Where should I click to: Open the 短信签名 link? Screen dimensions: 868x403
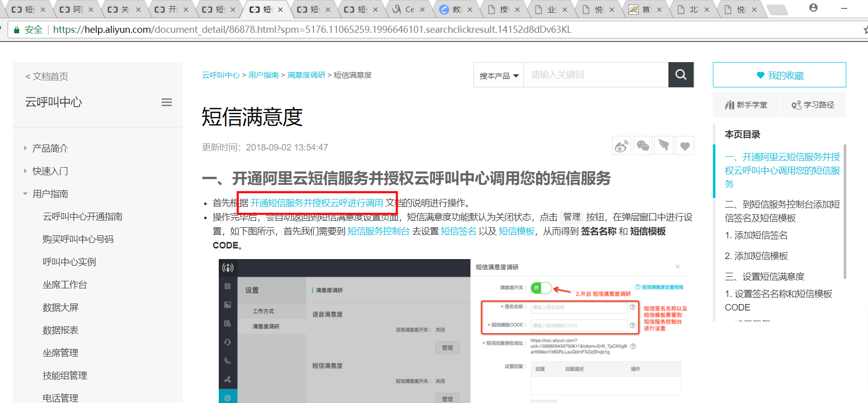tap(458, 231)
